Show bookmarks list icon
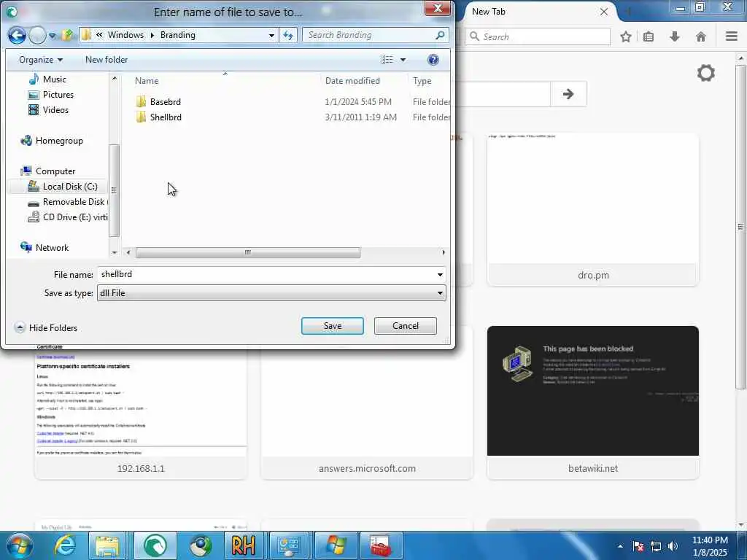Screen dimensions: 747x560 649,36
